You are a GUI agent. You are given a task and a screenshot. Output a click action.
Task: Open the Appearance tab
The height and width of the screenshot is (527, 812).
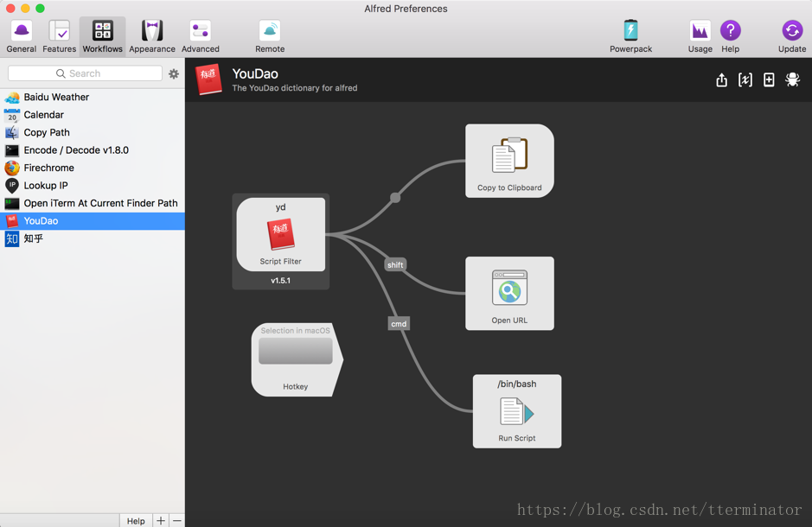click(x=152, y=36)
